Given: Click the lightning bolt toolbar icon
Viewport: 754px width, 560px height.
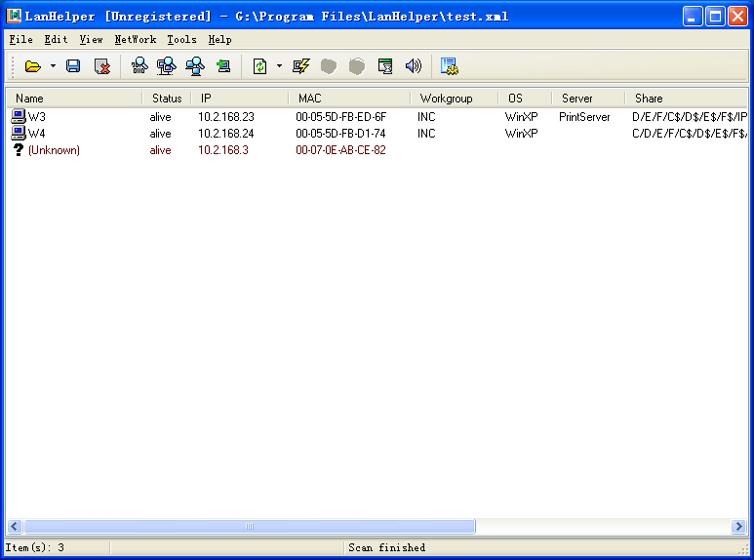Looking at the screenshot, I should [x=300, y=66].
